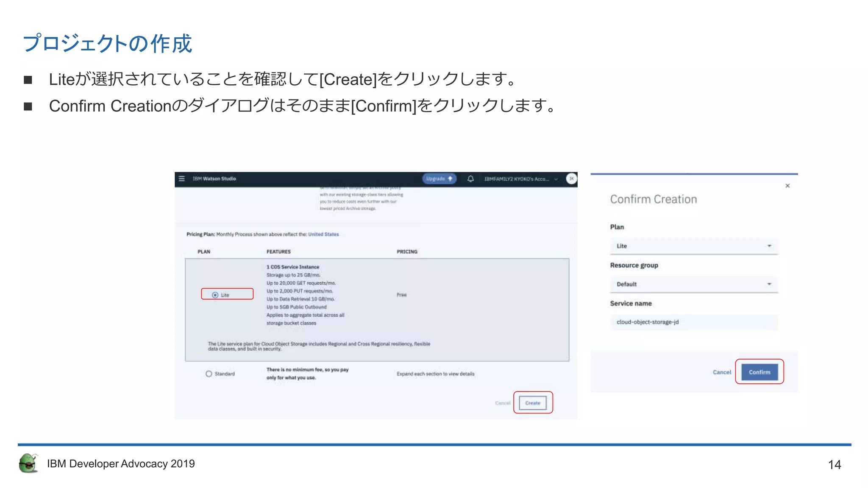Click the Service name input field

point(694,322)
